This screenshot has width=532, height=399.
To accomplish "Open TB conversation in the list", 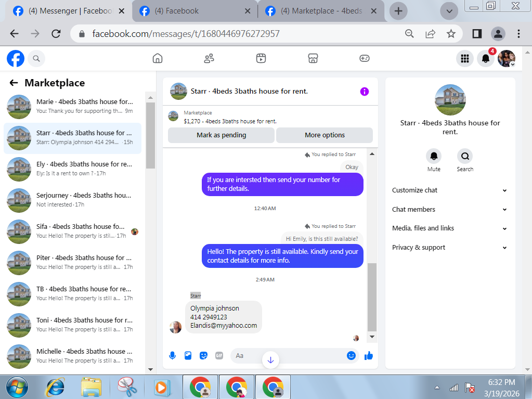I will [72, 294].
